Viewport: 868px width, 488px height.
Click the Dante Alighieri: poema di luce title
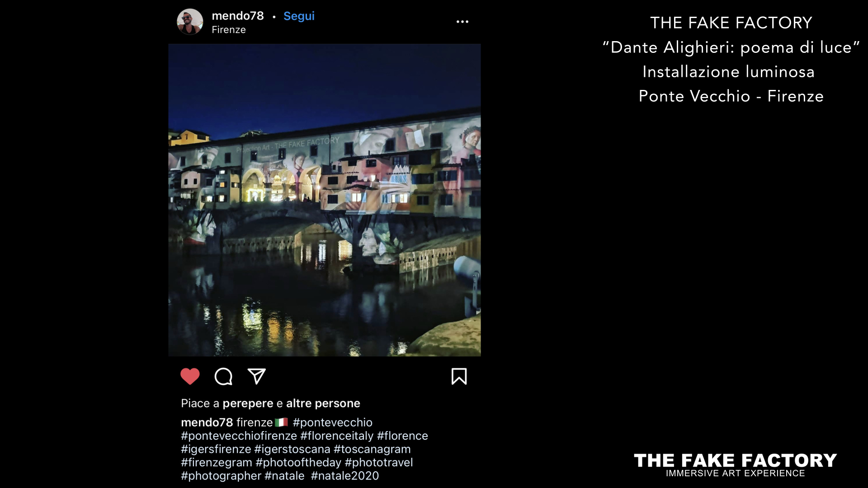[731, 47]
